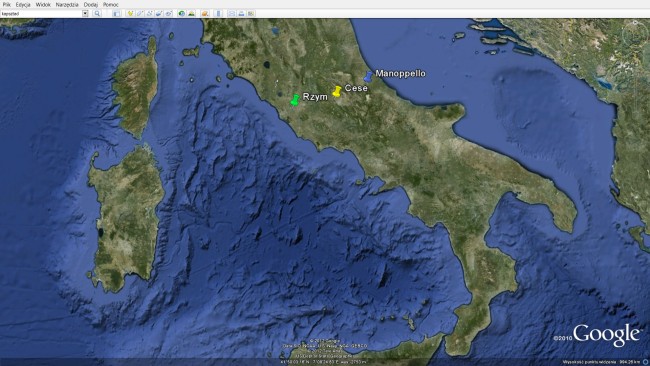
Task: Open the Narzędzia menu
Action: (67, 5)
